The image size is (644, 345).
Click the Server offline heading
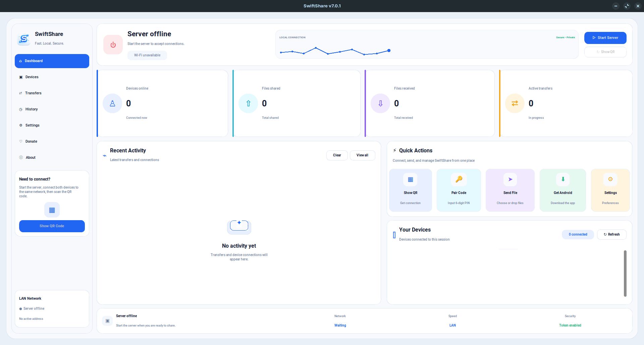149,34
